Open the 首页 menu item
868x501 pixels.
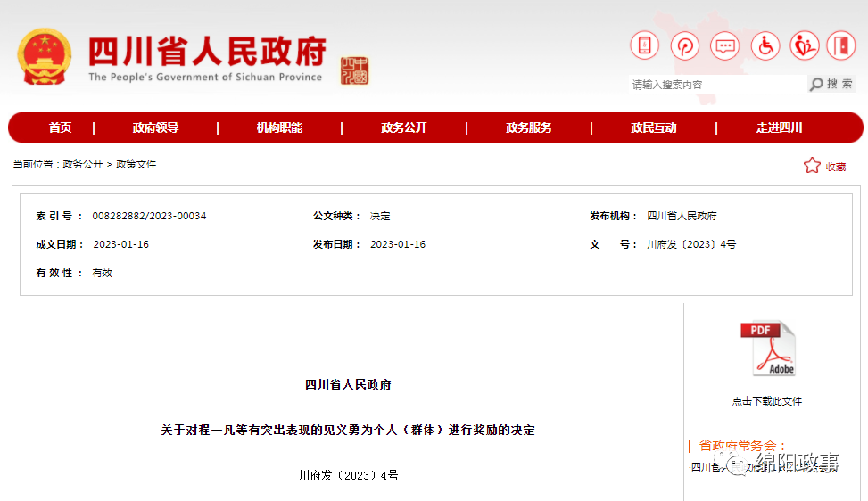(61, 127)
